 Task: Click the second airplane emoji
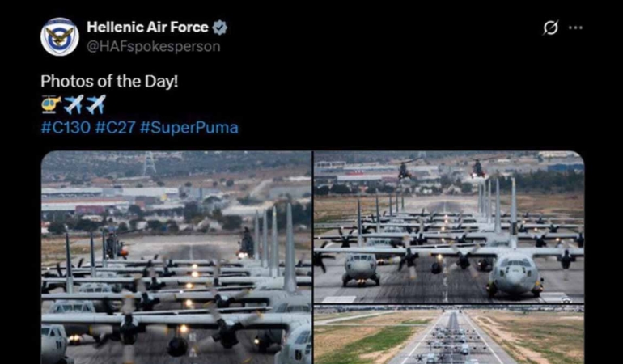[x=96, y=104]
